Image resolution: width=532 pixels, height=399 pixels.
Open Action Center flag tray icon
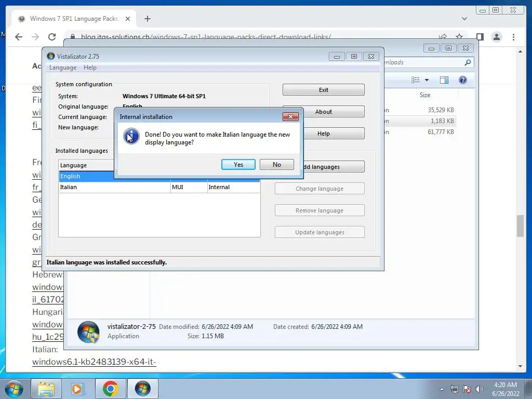coord(467,389)
